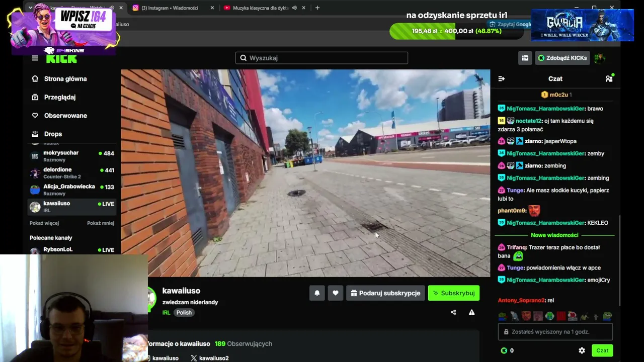Click the green Subskrybuj button
644x362 pixels.
pyautogui.click(x=454, y=293)
